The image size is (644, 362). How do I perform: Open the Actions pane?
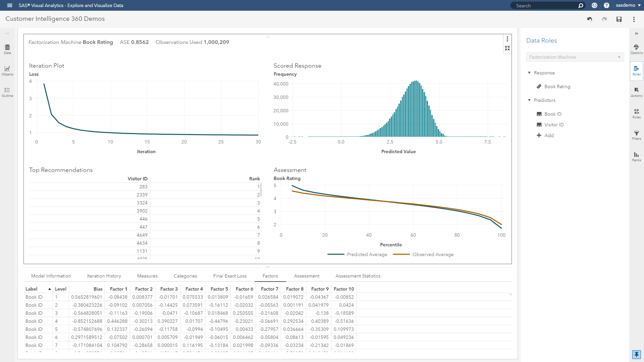tap(636, 92)
